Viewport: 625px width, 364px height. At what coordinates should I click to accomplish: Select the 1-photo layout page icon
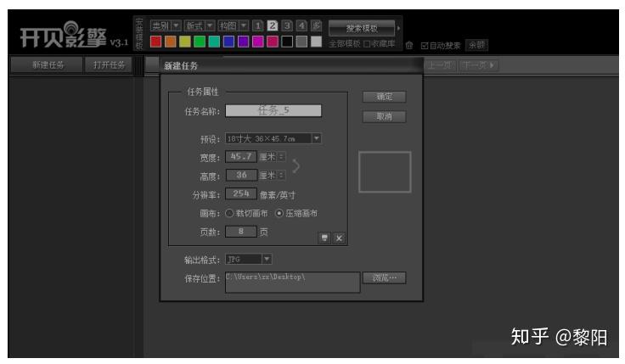(x=258, y=26)
